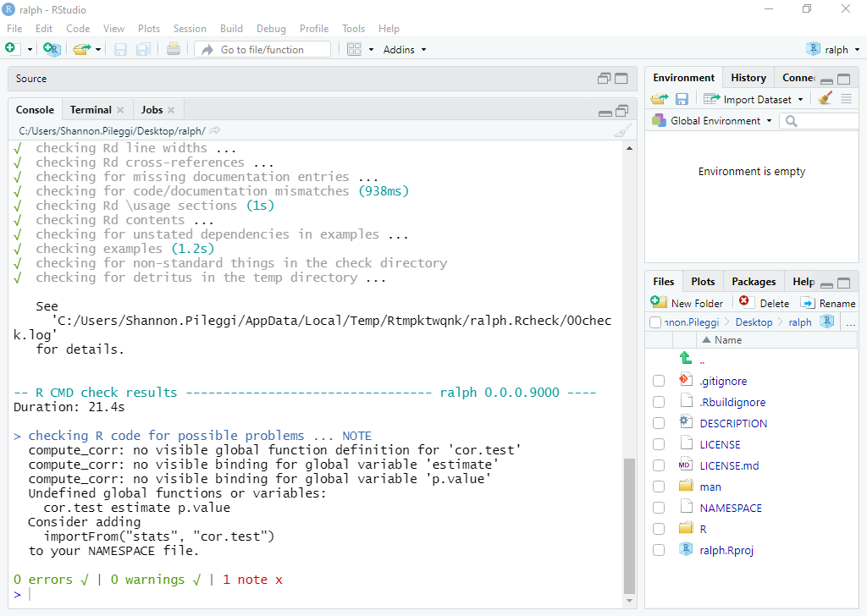This screenshot has height=616, width=867.
Task: Open the Session menu
Action: pyautogui.click(x=190, y=29)
